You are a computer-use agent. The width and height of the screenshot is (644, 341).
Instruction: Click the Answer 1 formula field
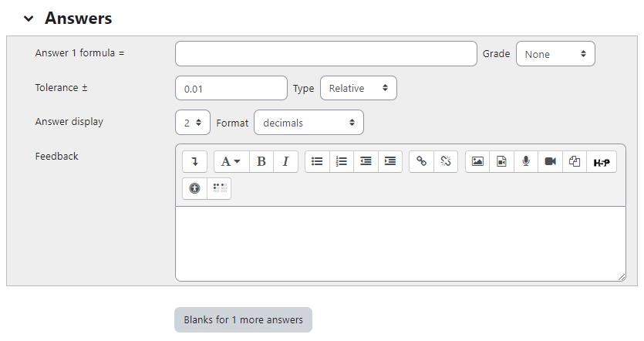[325, 54]
